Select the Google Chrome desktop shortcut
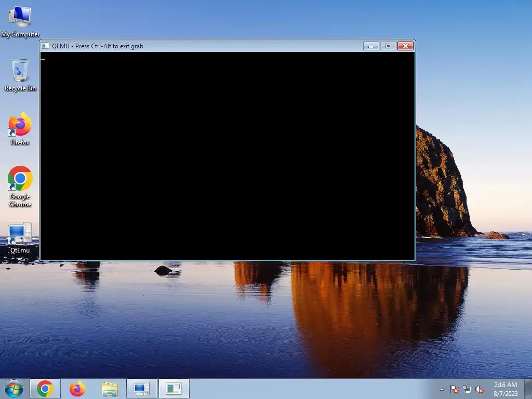Image resolution: width=532 pixels, height=399 pixels. 20,187
